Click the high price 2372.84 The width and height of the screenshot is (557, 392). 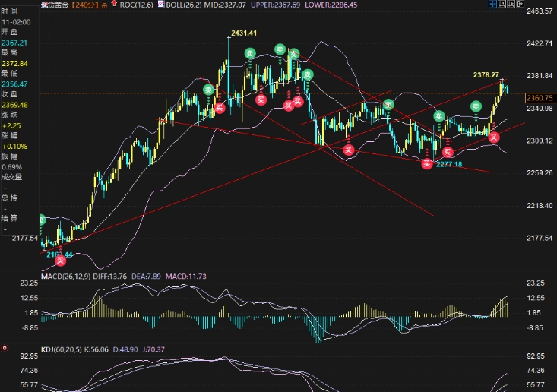(14, 64)
